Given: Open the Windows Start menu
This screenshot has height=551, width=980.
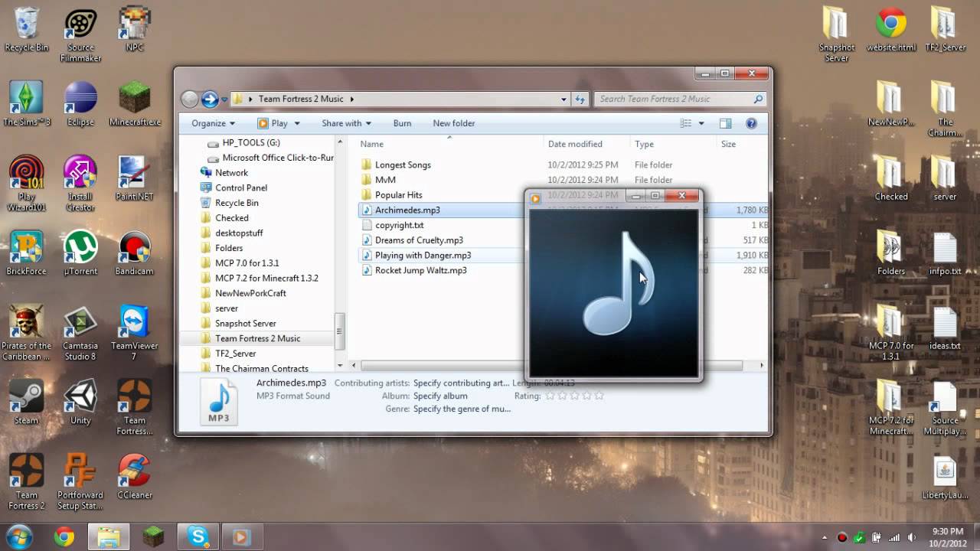Looking at the screenshot, I should click(18, 536).
